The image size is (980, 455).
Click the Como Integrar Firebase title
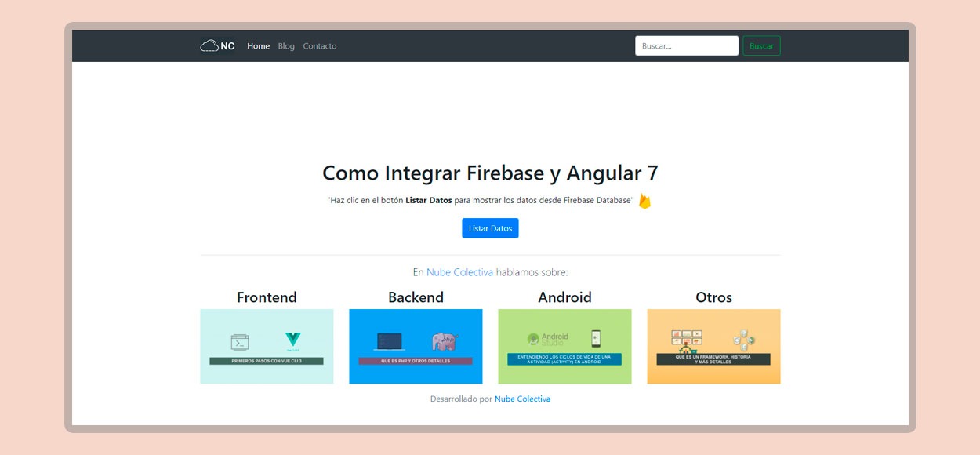[x=490, y=173]
